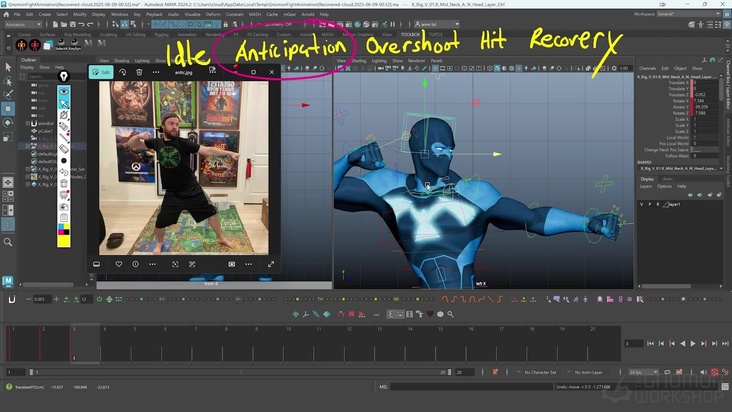Click the trash icon in image viewer toolbar
This screenshot has height=412, width=732.
click(x=139, y=72)
